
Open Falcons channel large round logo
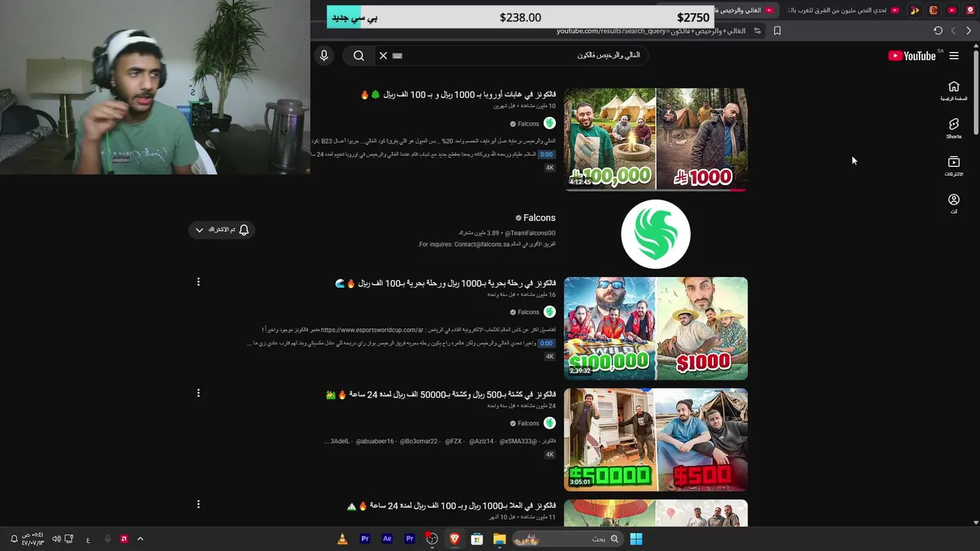point(655,234)
